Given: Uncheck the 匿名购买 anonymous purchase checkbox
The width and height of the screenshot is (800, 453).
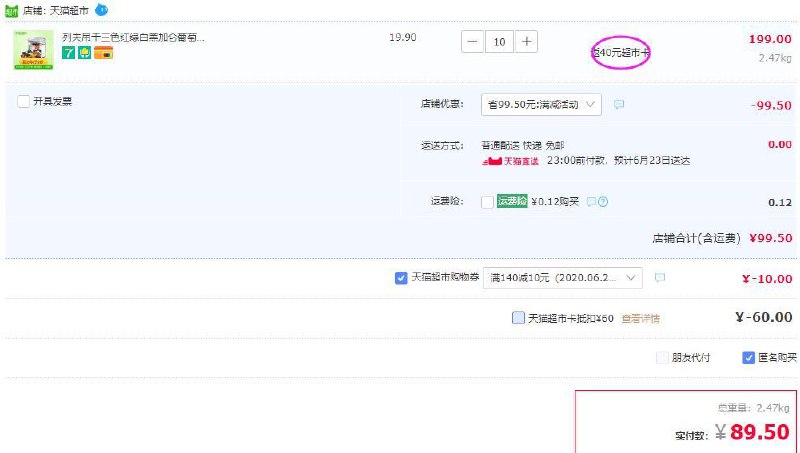Looking at the screenshot, I should click(x=748, y=358).
